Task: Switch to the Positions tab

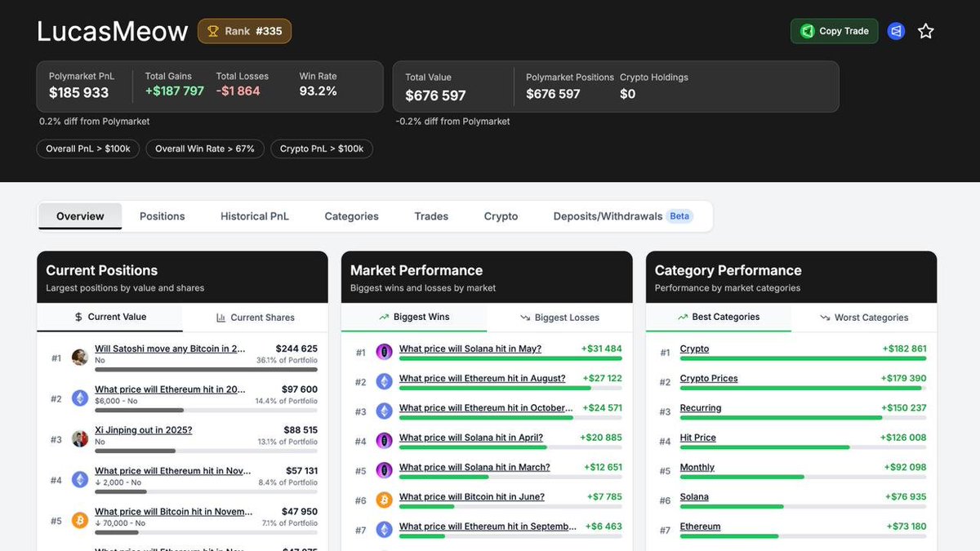Action: pyautogui.click(x=163, y=216)
